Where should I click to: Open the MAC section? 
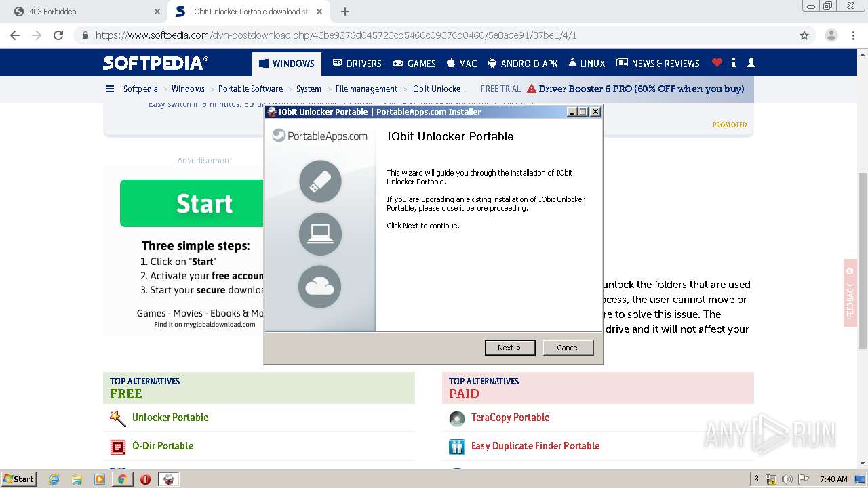coord(462,63)
